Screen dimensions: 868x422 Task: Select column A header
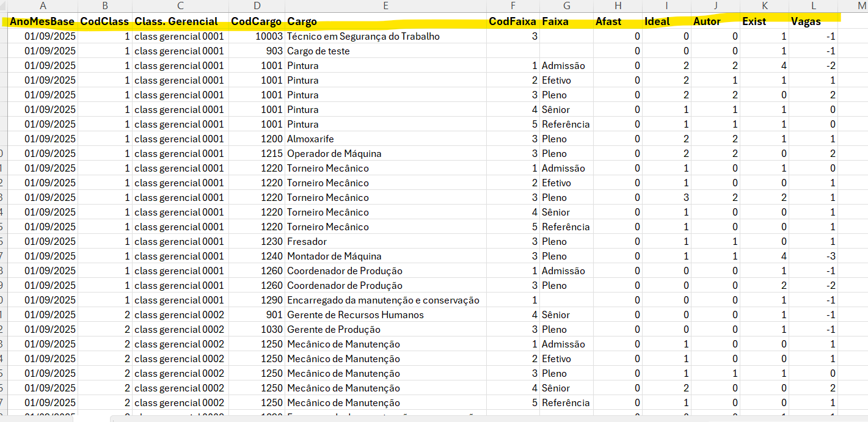42,6
